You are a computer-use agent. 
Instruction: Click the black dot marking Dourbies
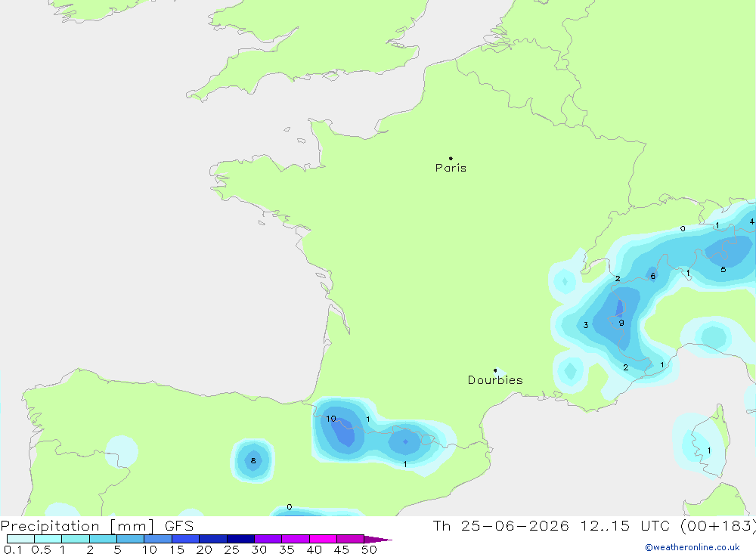[495, 370]
